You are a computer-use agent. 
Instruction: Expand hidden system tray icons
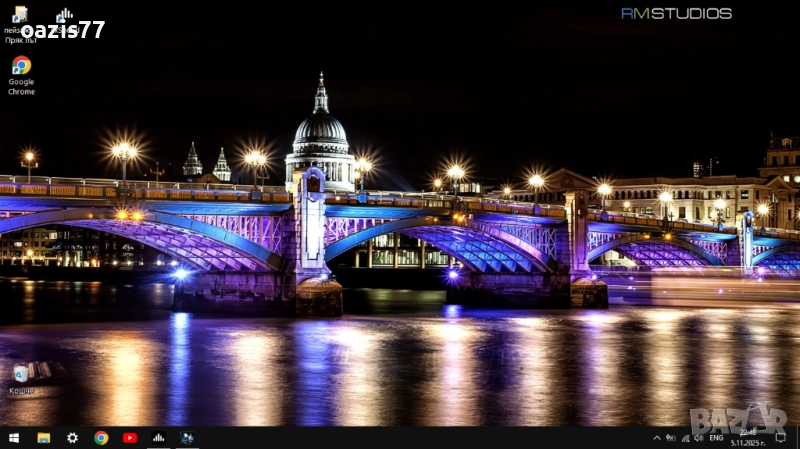[x=657, y=438]
